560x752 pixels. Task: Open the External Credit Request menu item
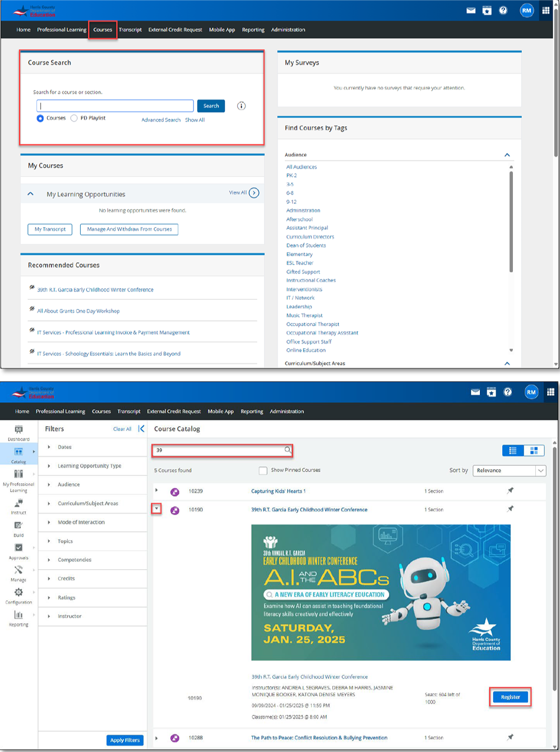(175, 30)
